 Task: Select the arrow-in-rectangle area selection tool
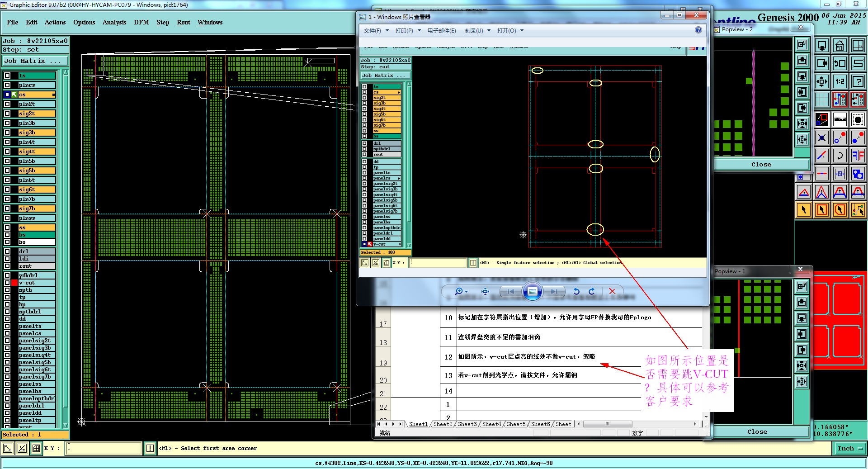(x=822, y=210)
